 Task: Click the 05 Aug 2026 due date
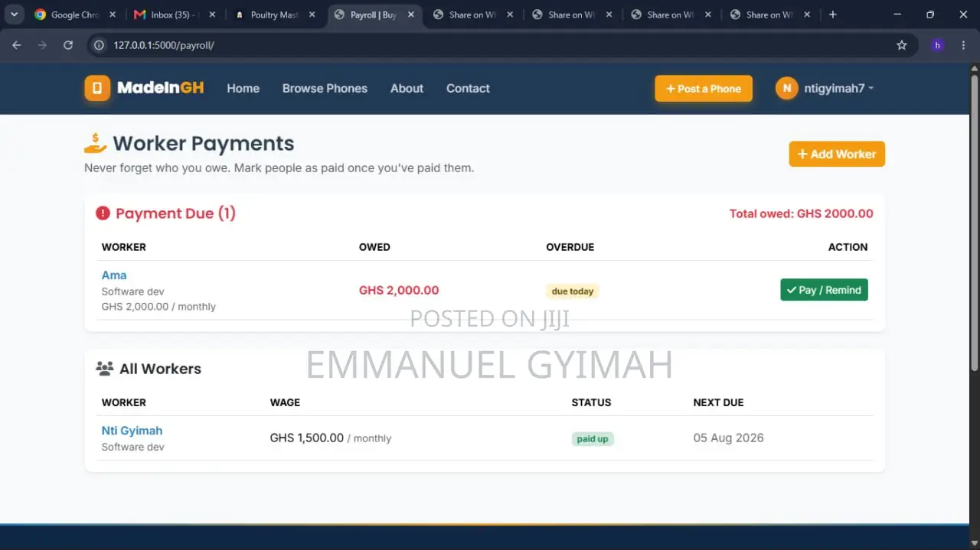click(728, 438)
